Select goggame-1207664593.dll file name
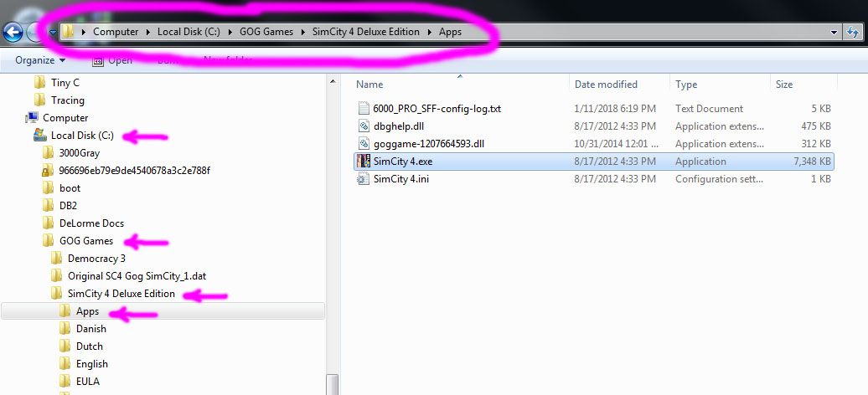 (x=429, y=145)
